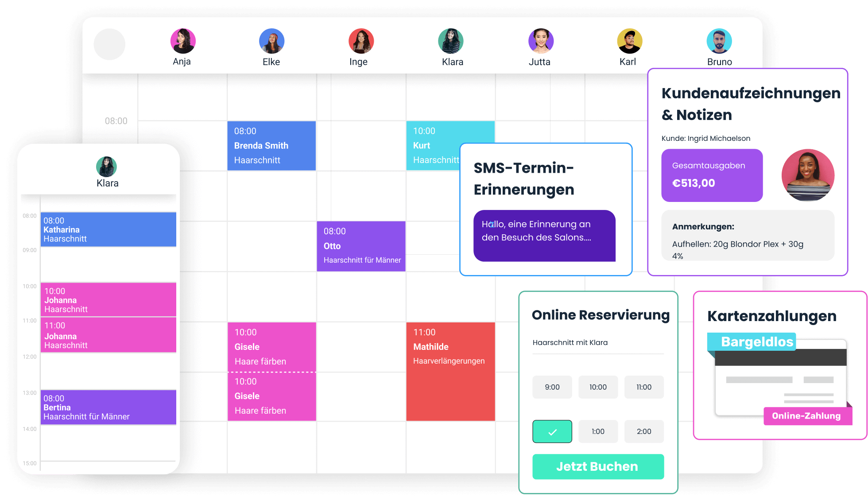Confirm the selected time slot checkmark

click(x=552, y=431)
